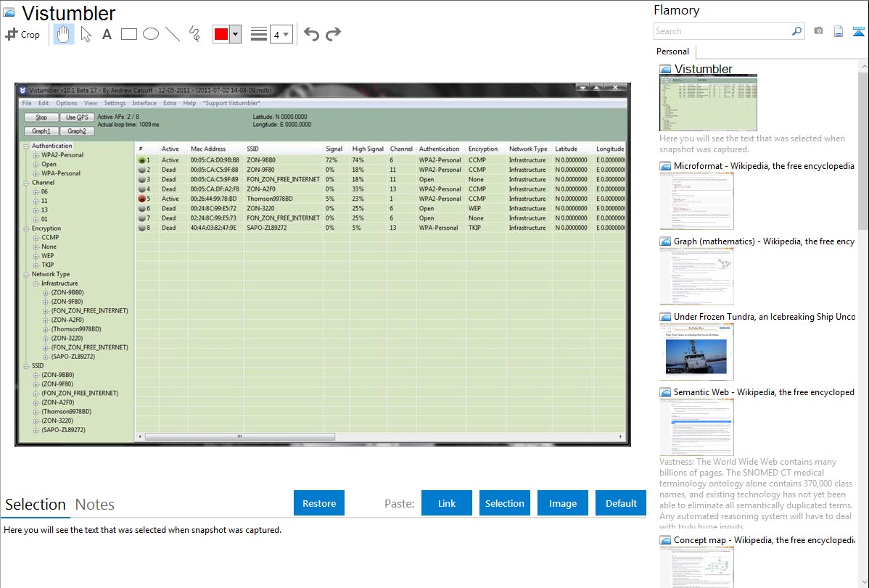
Task: Open the Semantic Web snapshot thumbnail
Action: pos(696,427)
